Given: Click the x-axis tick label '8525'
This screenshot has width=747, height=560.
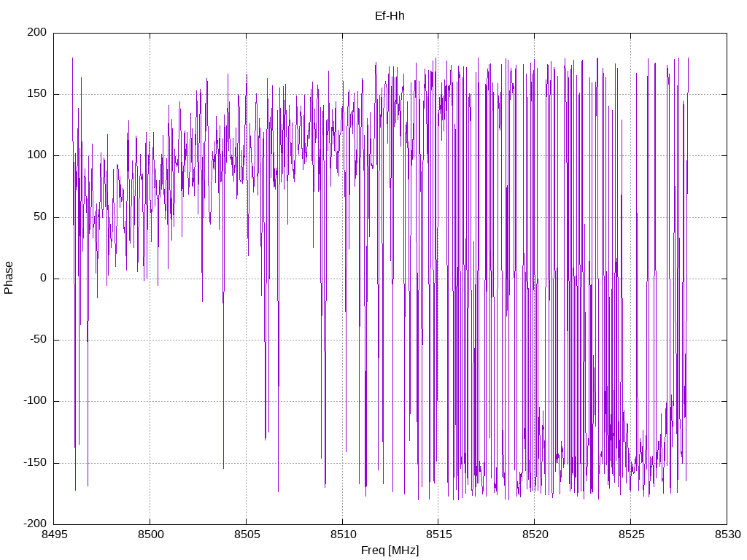Looking at the screenshot, I should [x=631, y=534].
